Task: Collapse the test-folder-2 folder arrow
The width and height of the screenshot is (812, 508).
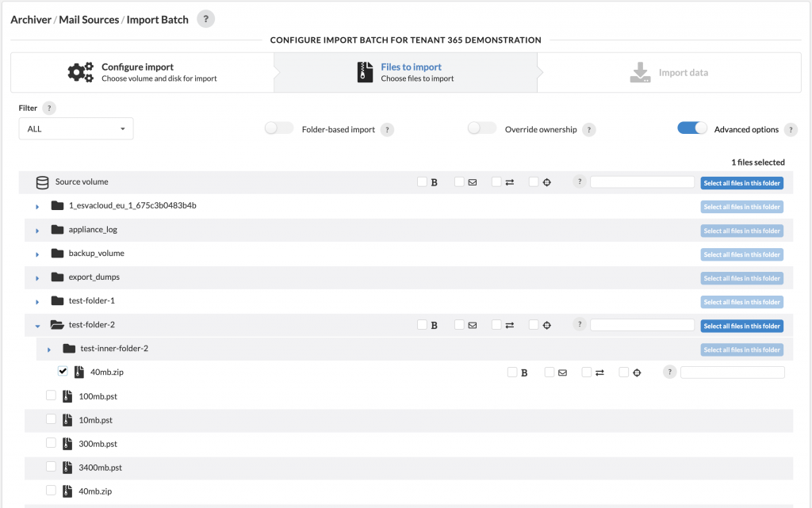Action: tap(37, 326)
